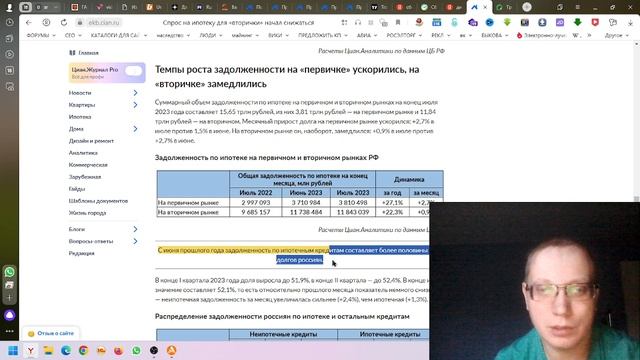Open the site lock security icon

point(80,23)
